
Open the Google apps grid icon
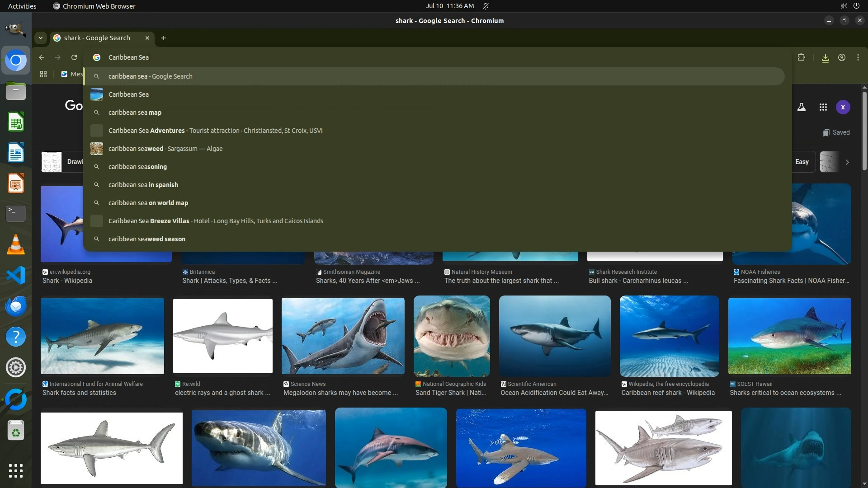[823, 107]
